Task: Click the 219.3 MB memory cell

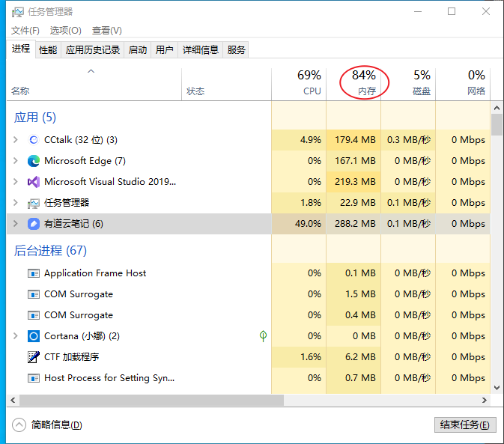Action: point(353,182)
